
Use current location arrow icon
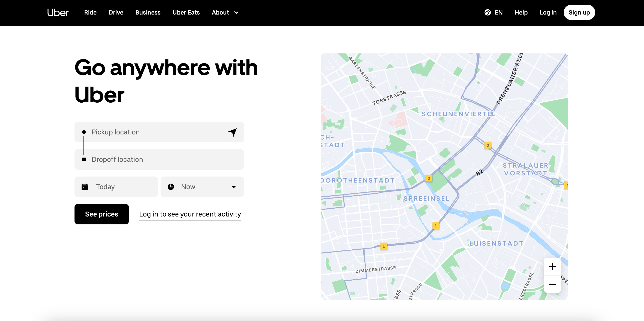point(233,132)
